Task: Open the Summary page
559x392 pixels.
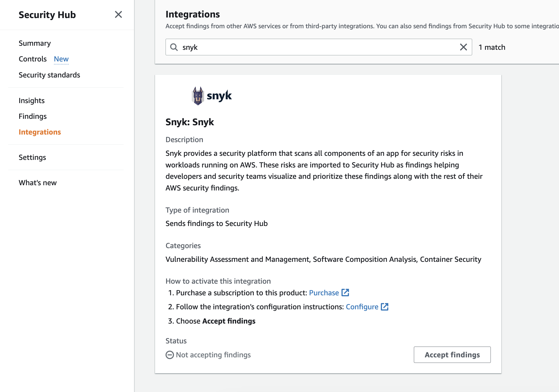Action: click(x=35, y=43)
